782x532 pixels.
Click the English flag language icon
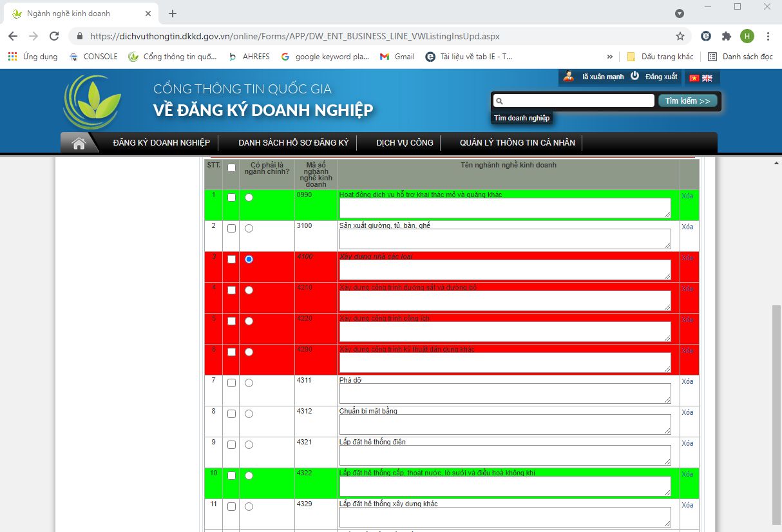707,78
